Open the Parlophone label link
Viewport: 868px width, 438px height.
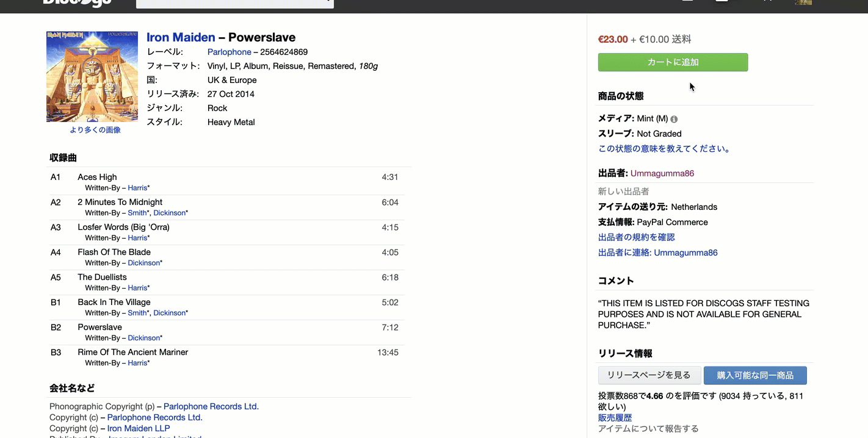tap(230, 52)
